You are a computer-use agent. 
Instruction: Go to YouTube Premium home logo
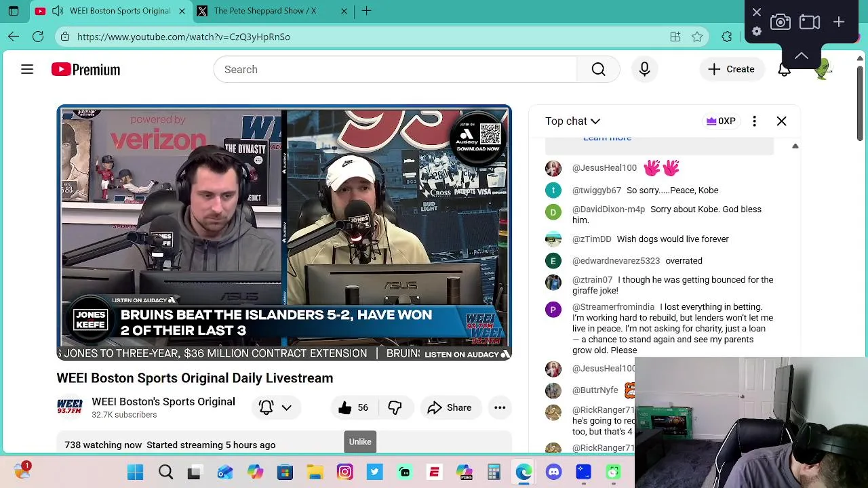85,69
